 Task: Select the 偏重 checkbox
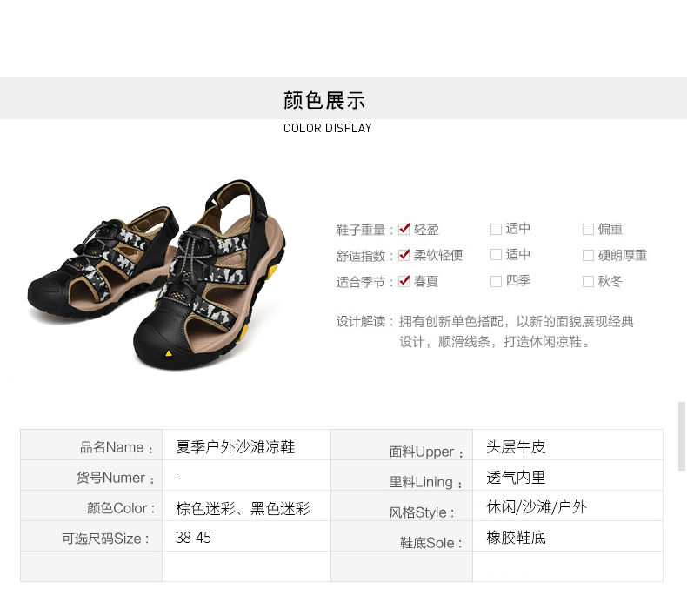click(588, 229)
